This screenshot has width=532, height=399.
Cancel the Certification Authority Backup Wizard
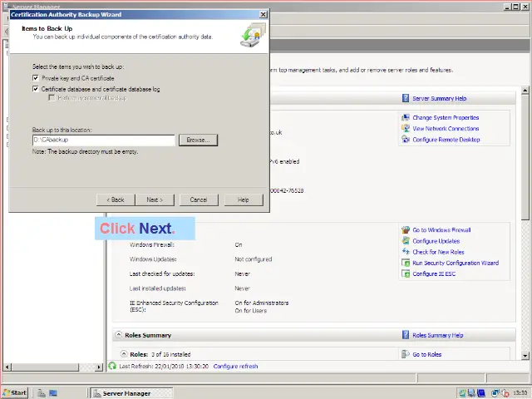[199, 199]
